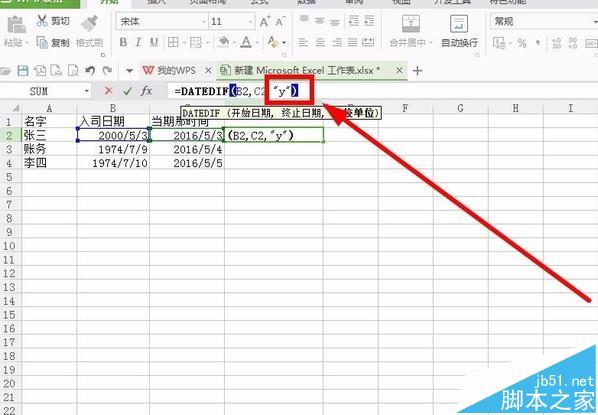Click the Top Align icon
The image size is (598, 415).
304,20
